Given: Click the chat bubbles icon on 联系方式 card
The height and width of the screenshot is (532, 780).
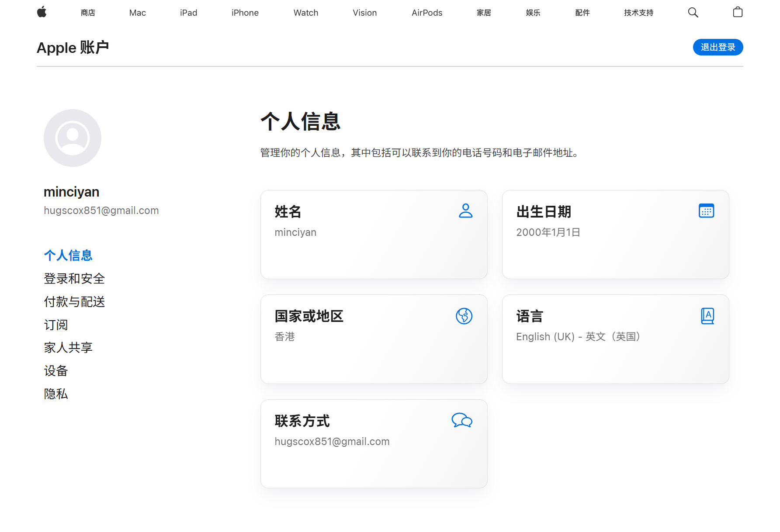Looking at the screenshot, I should pos(462,420).
